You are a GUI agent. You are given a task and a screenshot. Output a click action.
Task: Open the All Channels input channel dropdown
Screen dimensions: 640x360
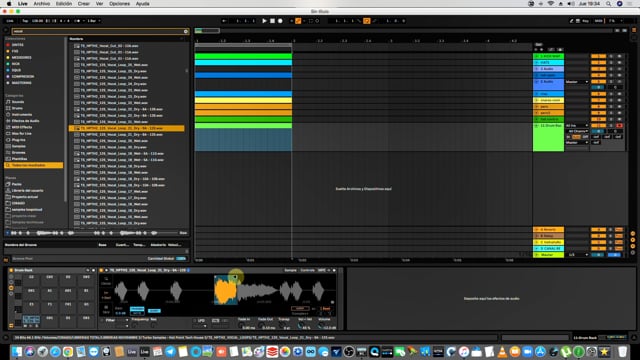tap(577, 131)
